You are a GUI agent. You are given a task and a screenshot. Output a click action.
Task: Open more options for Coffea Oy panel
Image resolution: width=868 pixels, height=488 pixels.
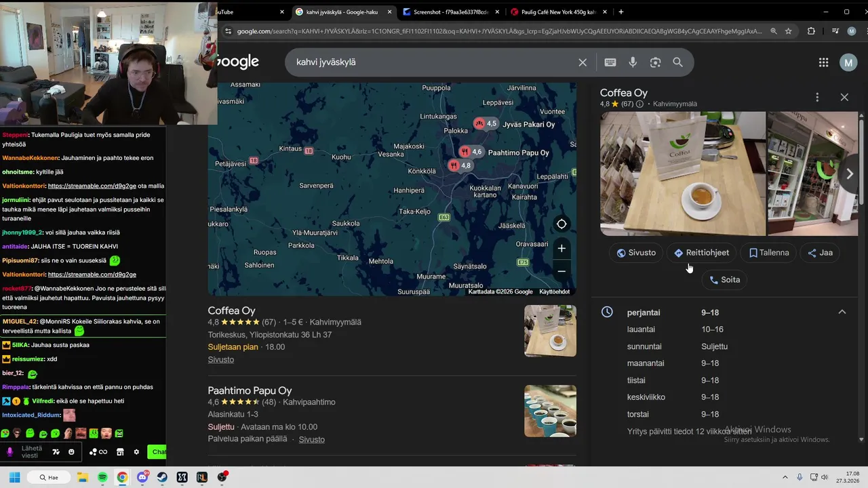(x=817, y=98)
